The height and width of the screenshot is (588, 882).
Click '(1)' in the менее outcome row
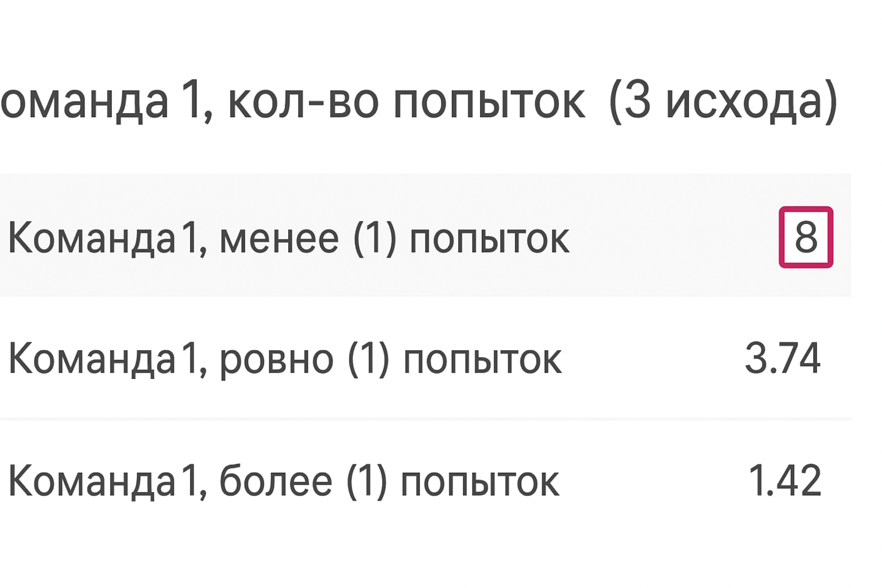[375, 238]
